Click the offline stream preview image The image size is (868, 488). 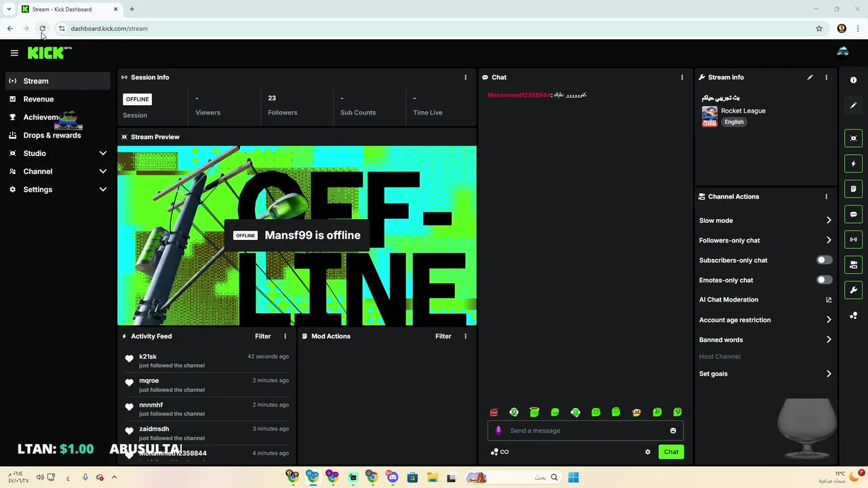pos(297,236)
